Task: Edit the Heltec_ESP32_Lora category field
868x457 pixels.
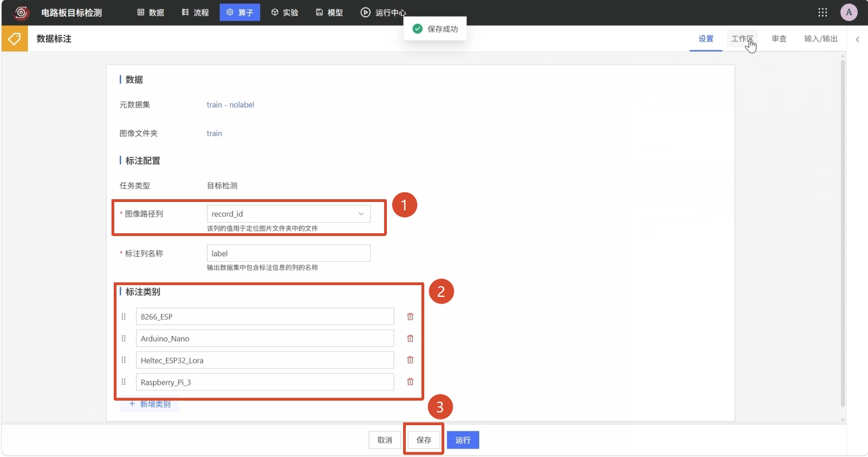Action: pyautogui.click(x=265, y=360)
